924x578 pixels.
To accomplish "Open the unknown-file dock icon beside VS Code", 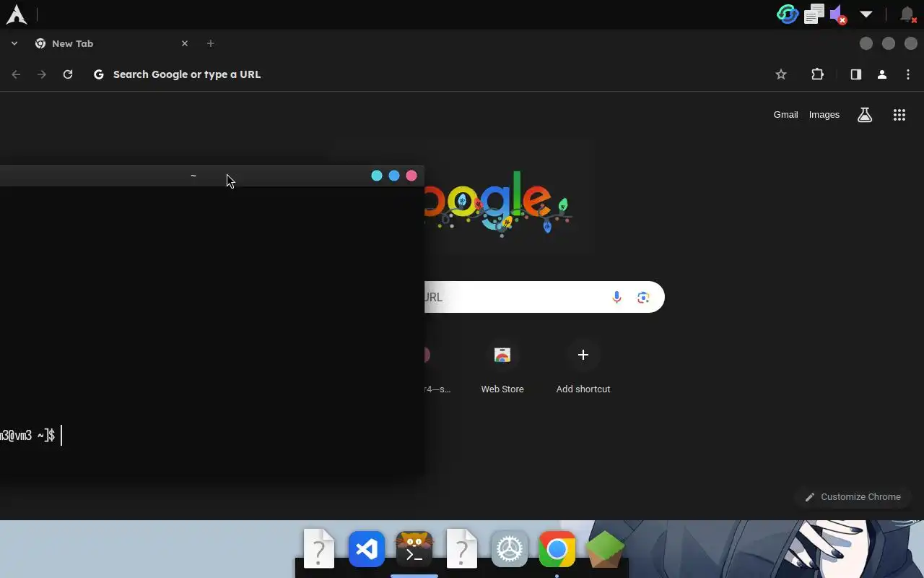I will coord(319,549).
